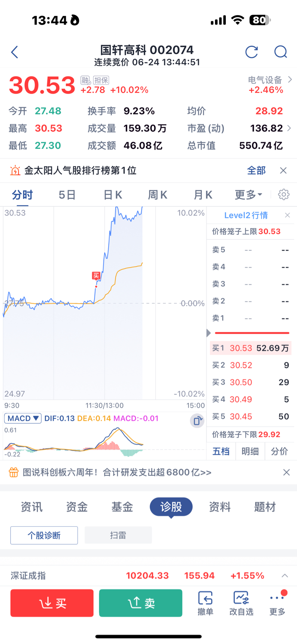Tap the red 买 buy button
Viewport: 297px width, 644px height.
52,603
